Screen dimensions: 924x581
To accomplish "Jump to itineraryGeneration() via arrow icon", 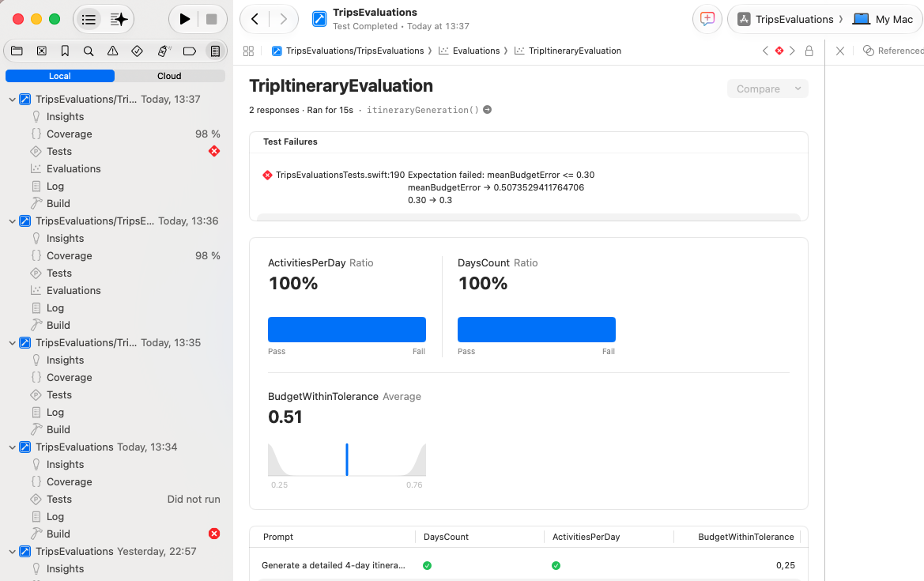I will tap(488, 110).
